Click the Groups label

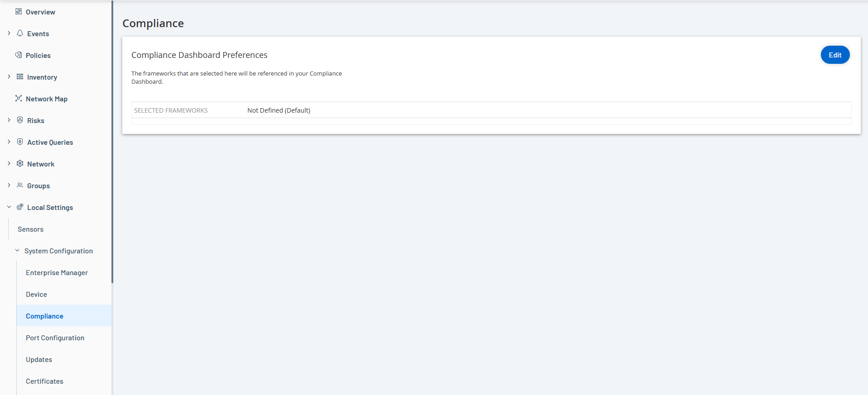[x=39, y=186]
